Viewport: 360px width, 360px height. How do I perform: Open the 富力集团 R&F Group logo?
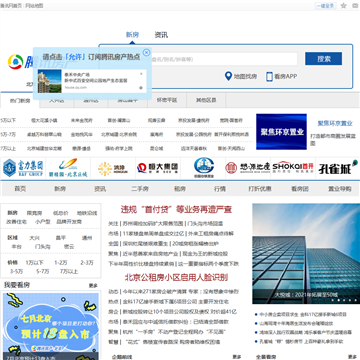click(x=23, y=168)
